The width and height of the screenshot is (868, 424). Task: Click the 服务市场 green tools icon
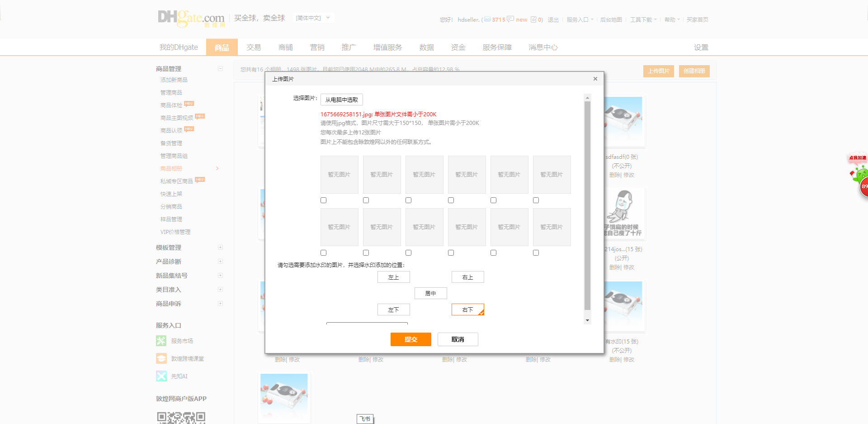161,341
